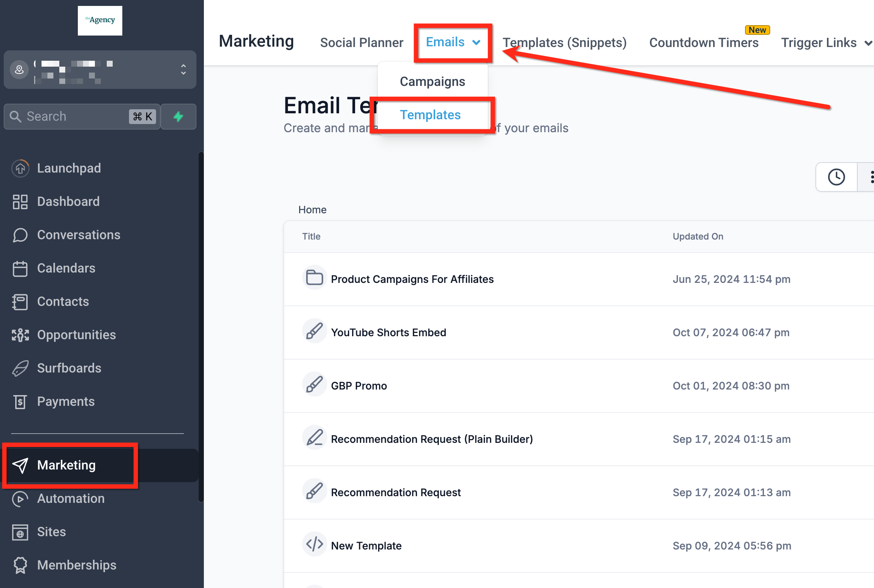Open the Countdown Timers tab
Screen dimensions: 874x588
pos(703,43)
